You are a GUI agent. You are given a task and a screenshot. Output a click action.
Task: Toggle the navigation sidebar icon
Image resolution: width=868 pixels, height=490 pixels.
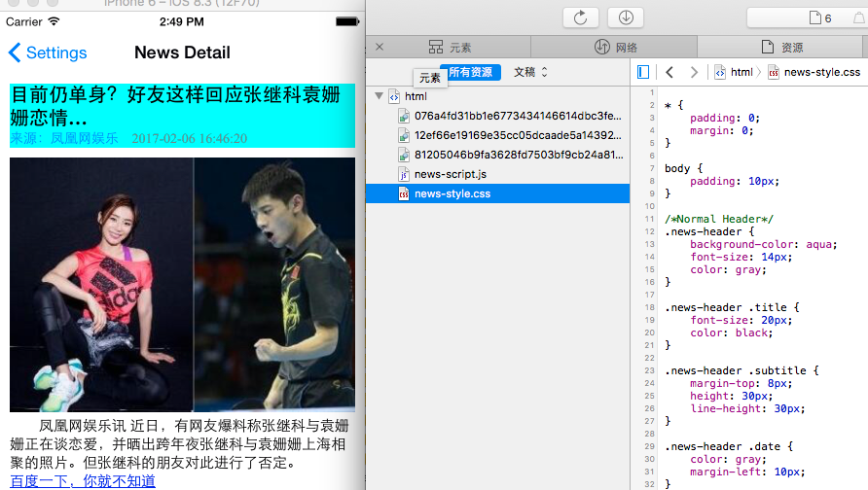[x=642, y=72]
